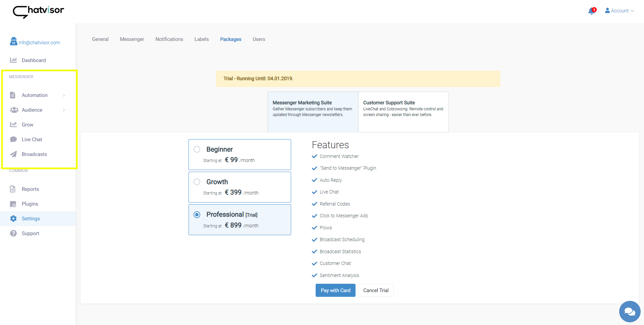This screenshot has width=644, height=325.
Task: Click the Broadcast Statistics feature text
Action: pyautogui.click(x=340, y=252)
